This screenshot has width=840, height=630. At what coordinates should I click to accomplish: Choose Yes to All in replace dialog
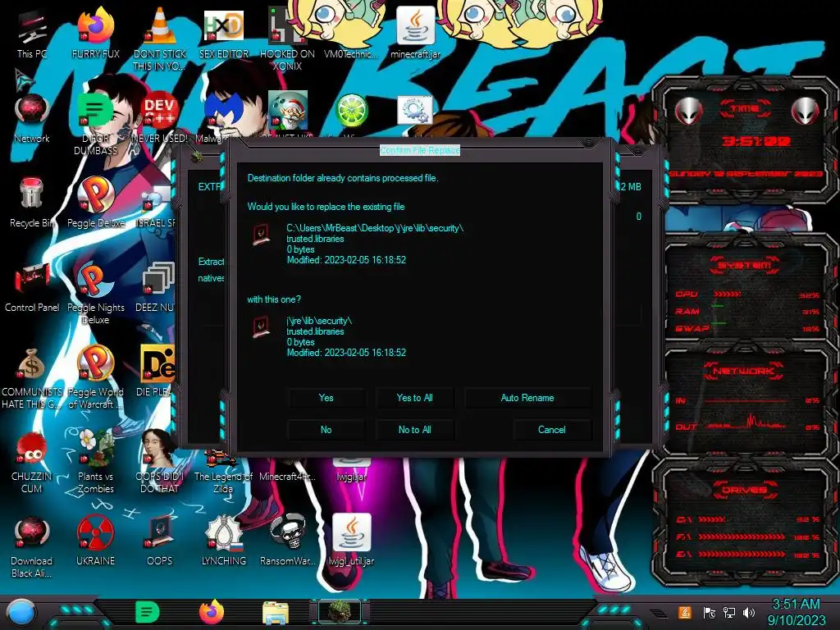(414, 398)
